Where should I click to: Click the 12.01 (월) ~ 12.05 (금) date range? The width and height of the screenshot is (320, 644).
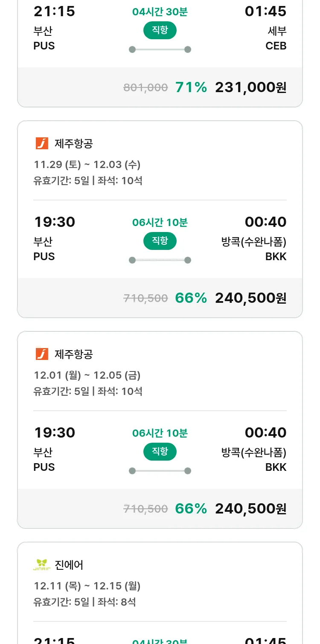87,375
